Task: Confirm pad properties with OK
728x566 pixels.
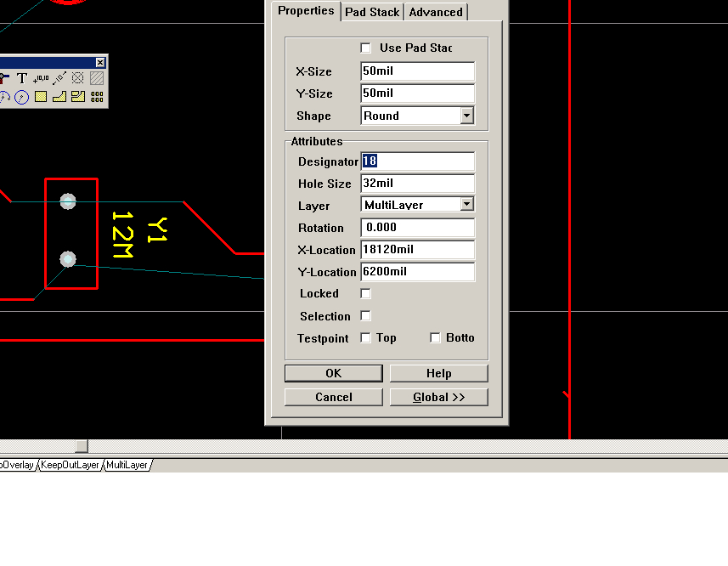Action: click(x=334, y=373)
